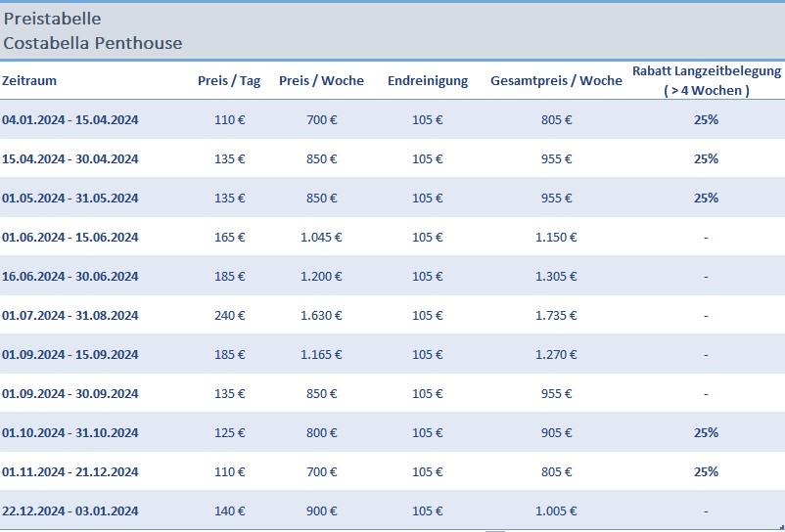Screen dimensions: 785x532
Task: Click the Preistabelle Costabella Penthouse title
Action: [x=93, y=31]
